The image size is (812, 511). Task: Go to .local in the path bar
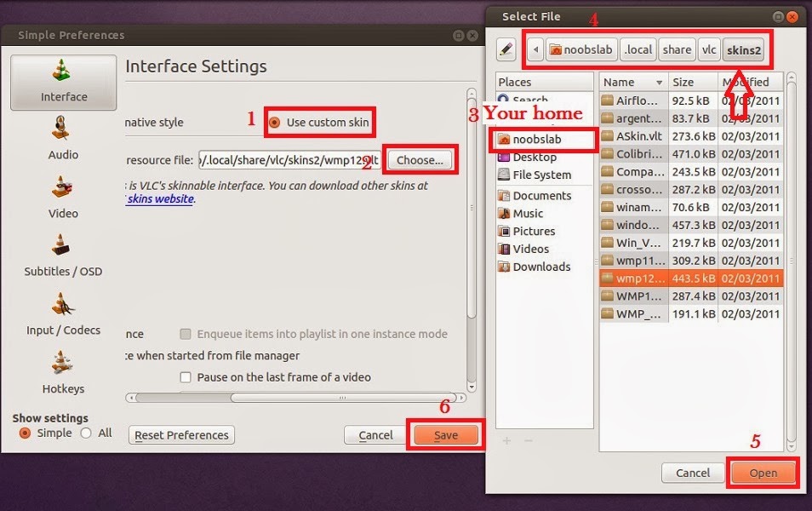pyautogui.click(x=638, y=49)
